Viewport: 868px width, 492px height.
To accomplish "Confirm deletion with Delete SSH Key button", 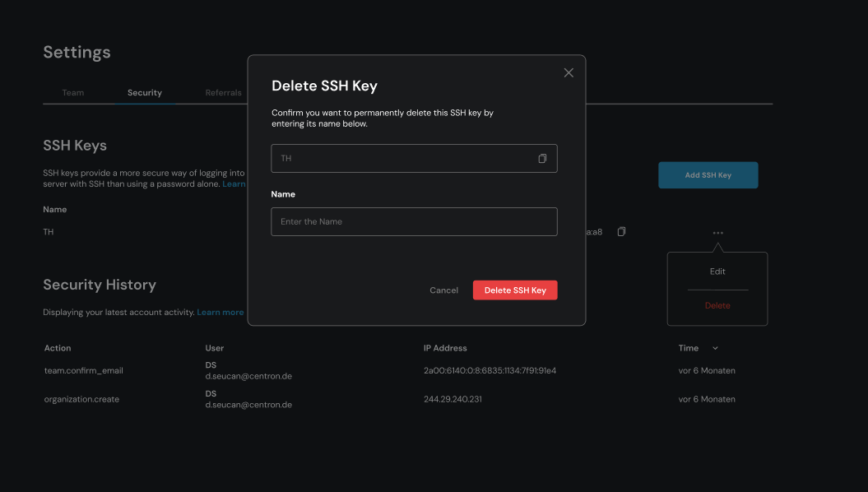I will [515, 290].
